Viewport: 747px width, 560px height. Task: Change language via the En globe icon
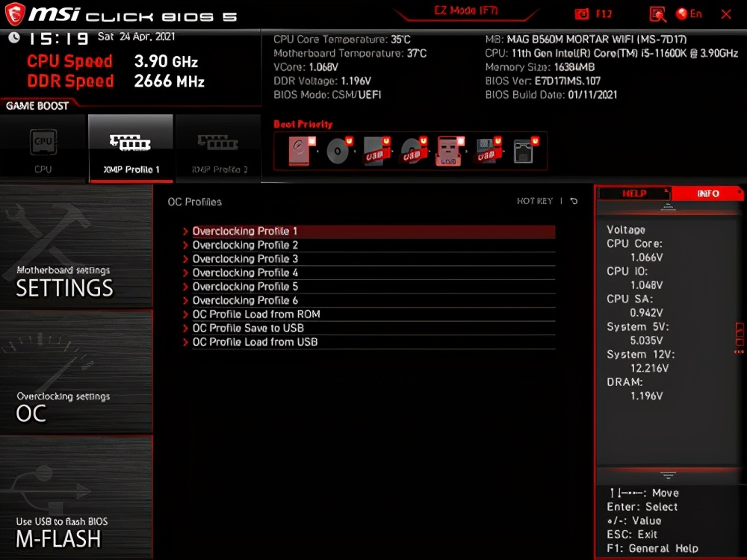689,13
